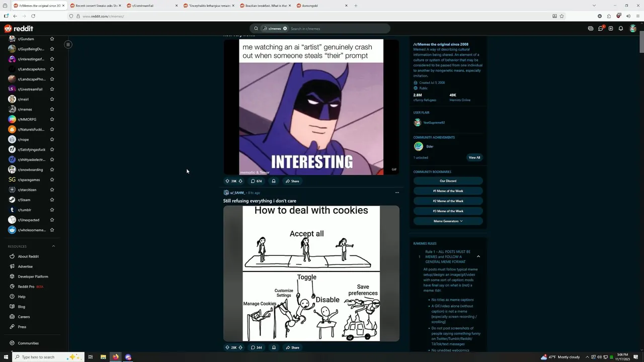The height and width of the screenshot is (362, 644).
Task: Toggle favorite star for r/LandscapeAstro
Action: 52,69
